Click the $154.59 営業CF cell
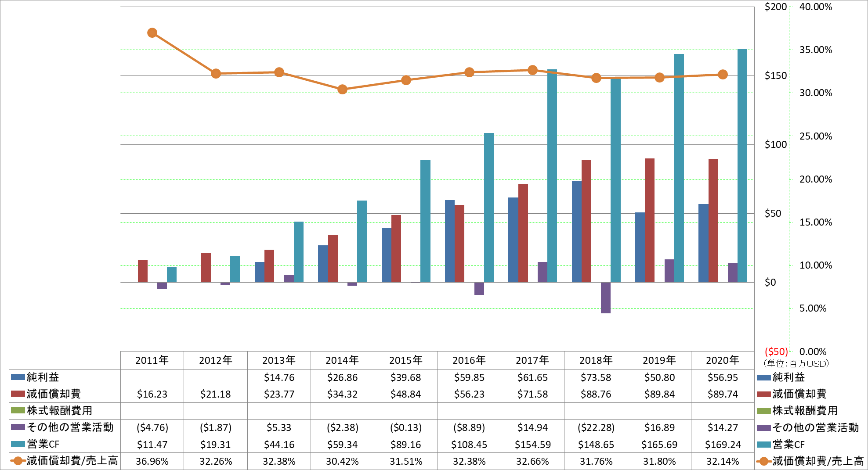 [532, 445]
